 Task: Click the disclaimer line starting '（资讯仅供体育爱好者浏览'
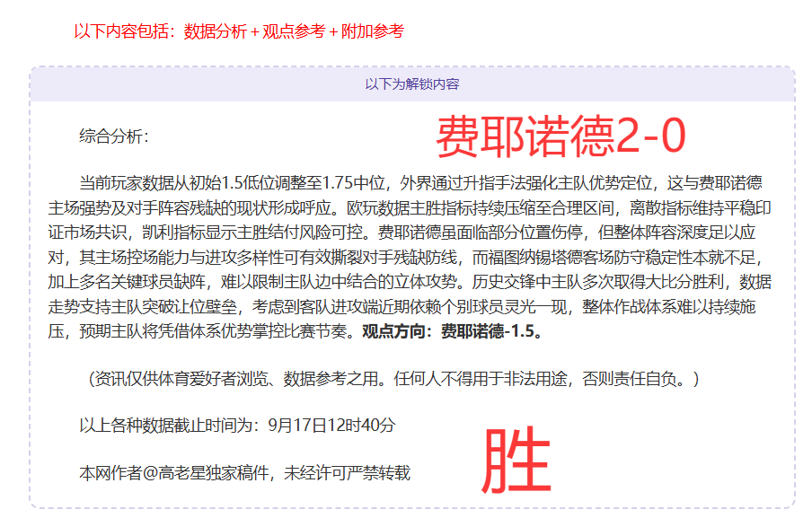pyautogui.click(x=390, y=379)
